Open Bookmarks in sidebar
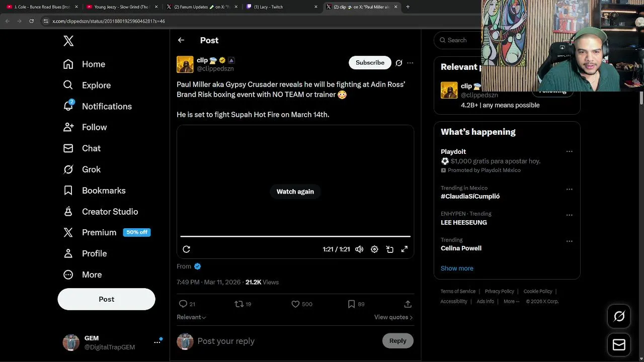The image size is (644, 362). coord(94,191)
